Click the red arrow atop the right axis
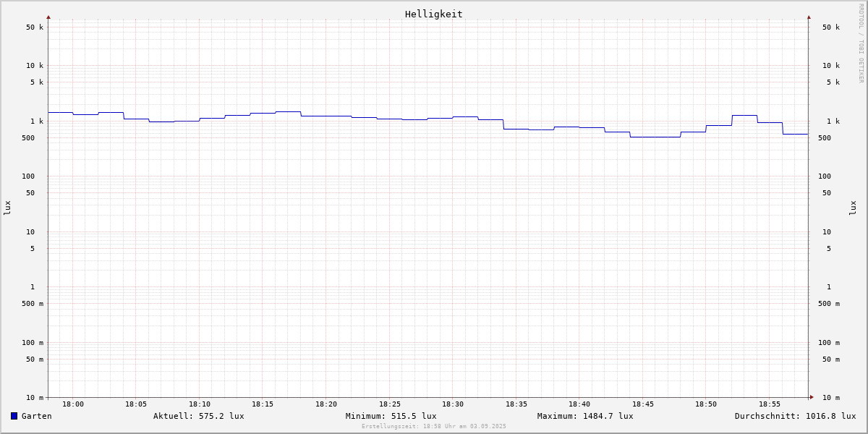This screenshot has width=868, height=434. click(x=809, y=17)
